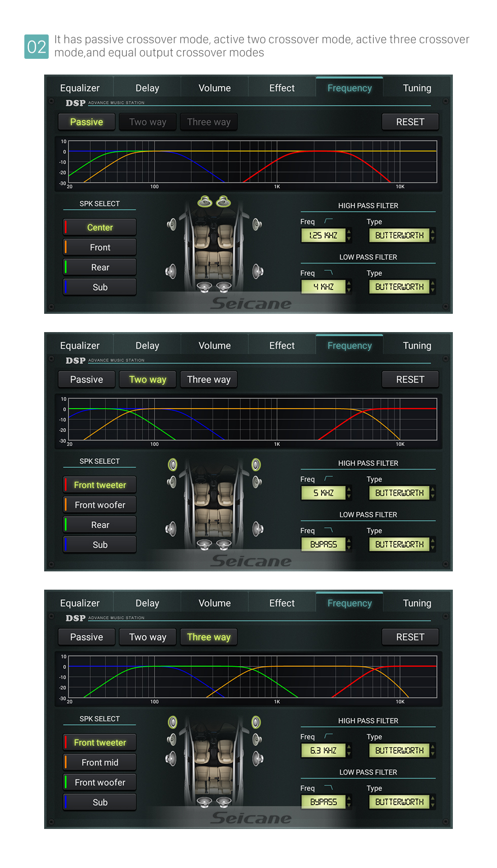Click rear-left speaker icon in Two way-mode panel

pos(171,529)
